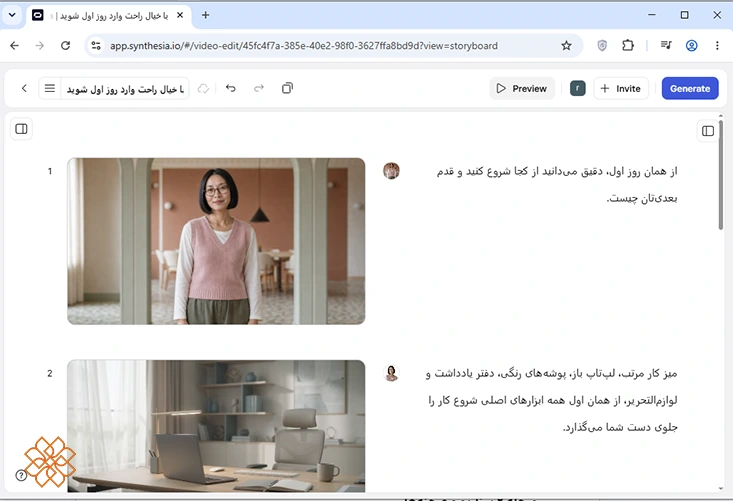Image resolution: width=733 pixels, height=501 pixels.
Task: Click the scene 2 script text
Action: pyautogui.click(x=551, y=400)
